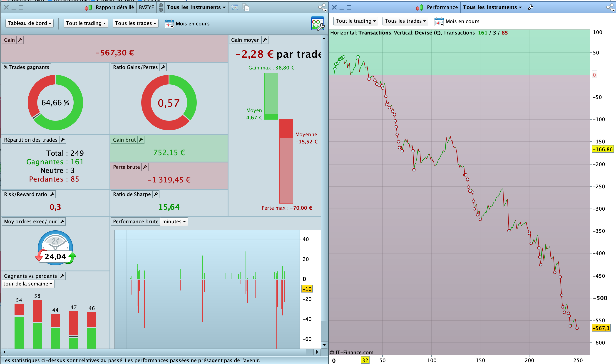Expand the minutes dropdown for Performance brute
This screenshot has width=616, height=364.
click(174, 222)
